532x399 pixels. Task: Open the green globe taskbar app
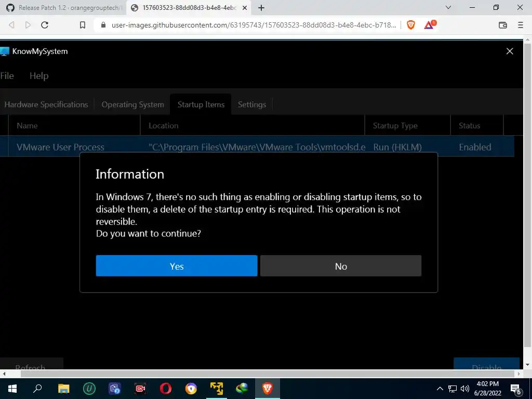click(242, 389)
